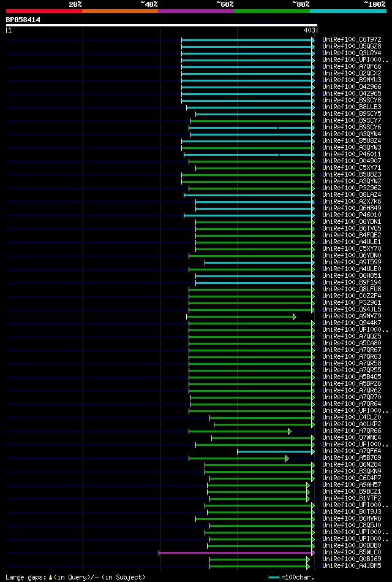
Task: Click the red 20% legend segment
Action: pyautogui.click(x=43, y=11)
